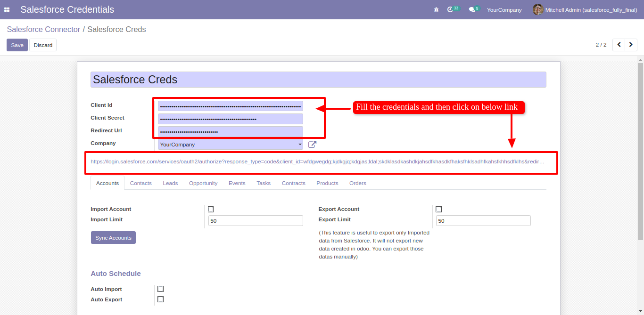Click the 2 / 2 pager counter
644x315 pixels.
601,45
